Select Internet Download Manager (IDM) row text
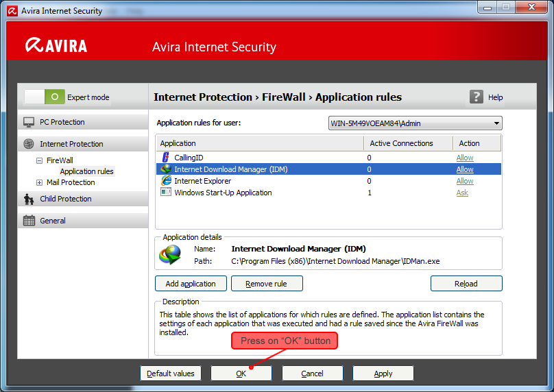This screenshot has width=554, height=392. click(230, 169)
